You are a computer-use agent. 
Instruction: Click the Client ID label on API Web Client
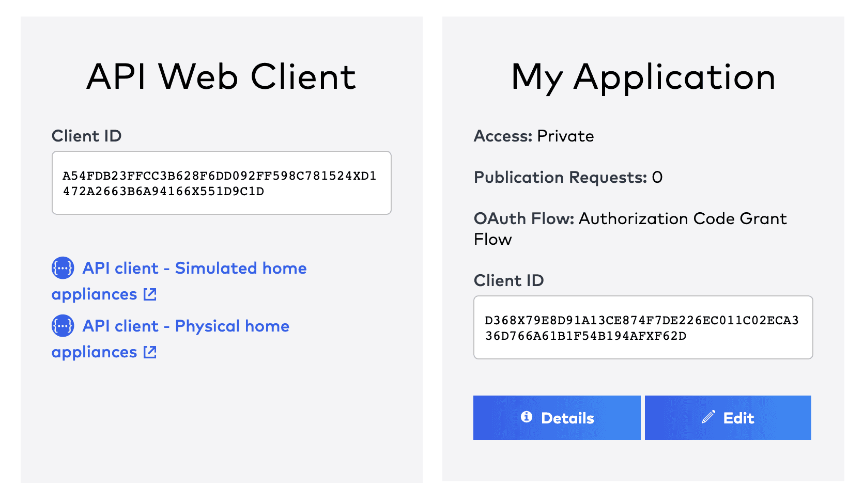(x=86, y=136)
